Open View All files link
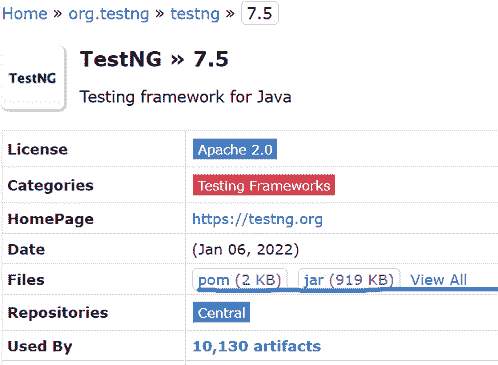498x365 pixels. pos(438,280)
